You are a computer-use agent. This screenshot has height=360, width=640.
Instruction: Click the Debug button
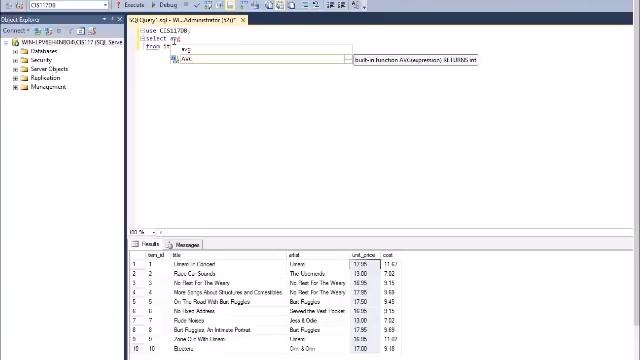164,5
